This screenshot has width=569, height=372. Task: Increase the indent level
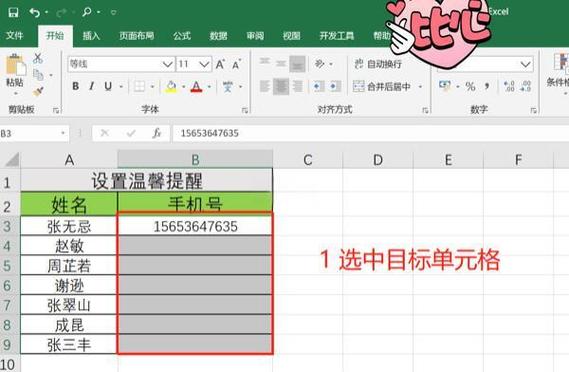pos(335,86)
